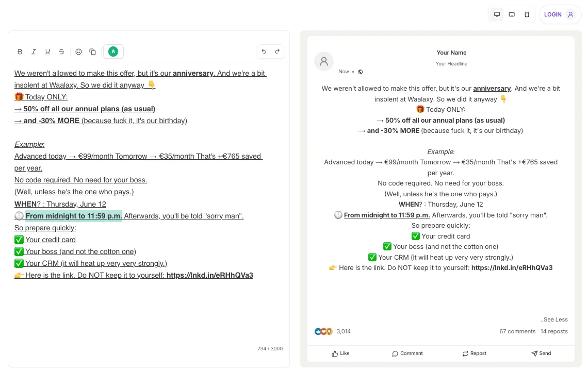Click 'Today ONLY:' in the editor
The height and width of the screenshot is (372, 588).
pyautogui.click(x=41, y=97)
